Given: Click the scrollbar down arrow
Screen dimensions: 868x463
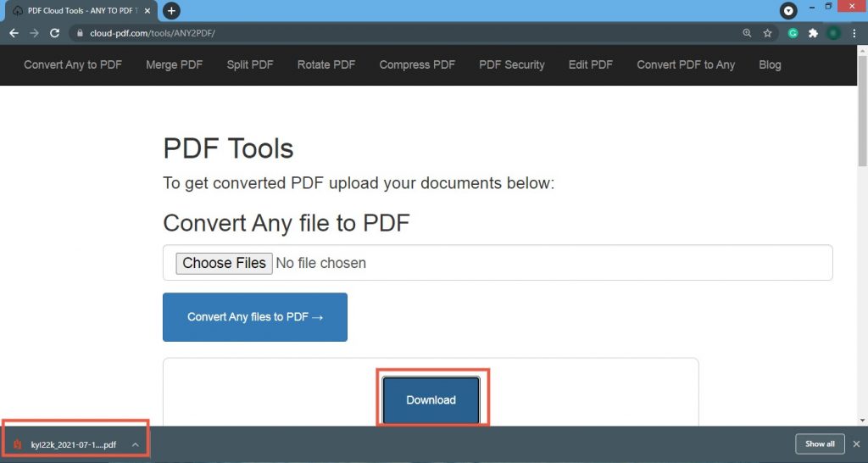Looking at the screenshot, I should point(862,421).
